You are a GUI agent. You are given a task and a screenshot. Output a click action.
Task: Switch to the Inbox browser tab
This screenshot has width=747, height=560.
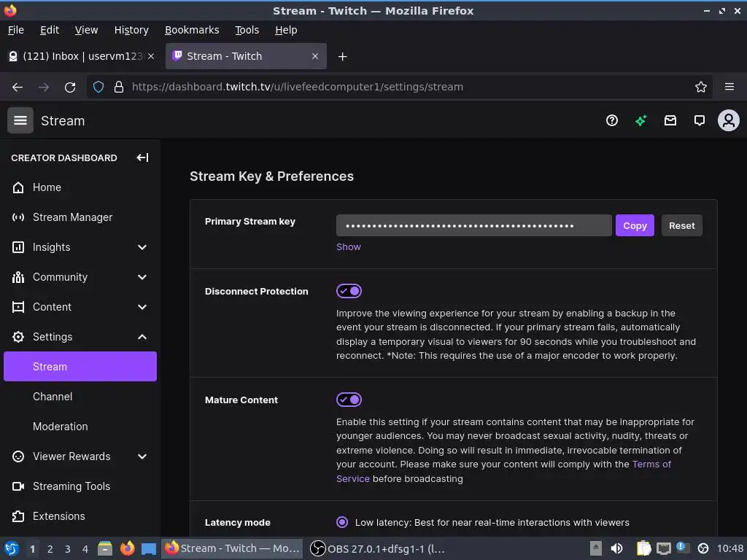[x=81, y=56]
